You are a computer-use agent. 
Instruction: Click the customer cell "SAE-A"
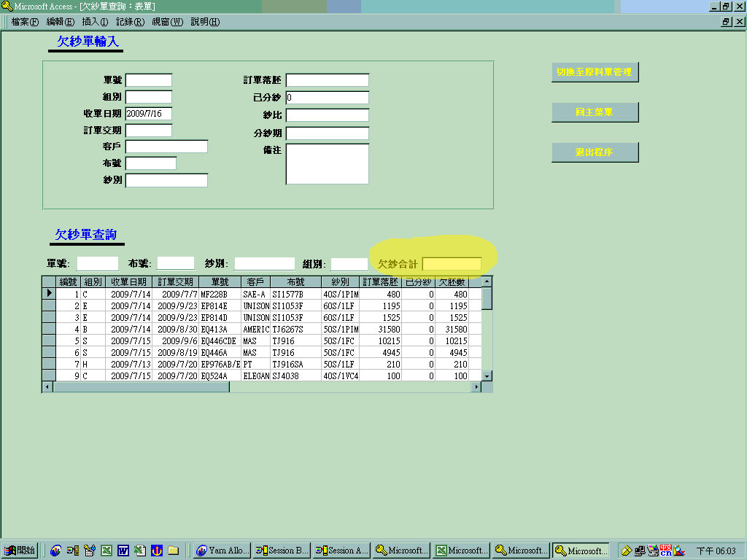pyautogui.click(x=256, y=295)
